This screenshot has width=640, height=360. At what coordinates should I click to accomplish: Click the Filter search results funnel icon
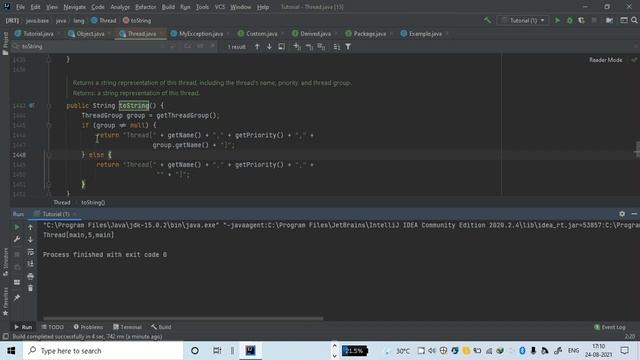(x=348, y=47)
